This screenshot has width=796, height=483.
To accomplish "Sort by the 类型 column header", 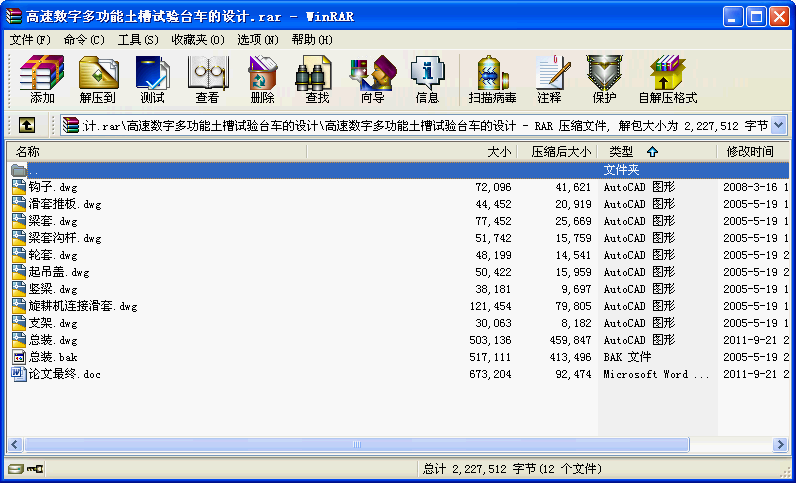I will pyautogui.click(x=657, y=151).
